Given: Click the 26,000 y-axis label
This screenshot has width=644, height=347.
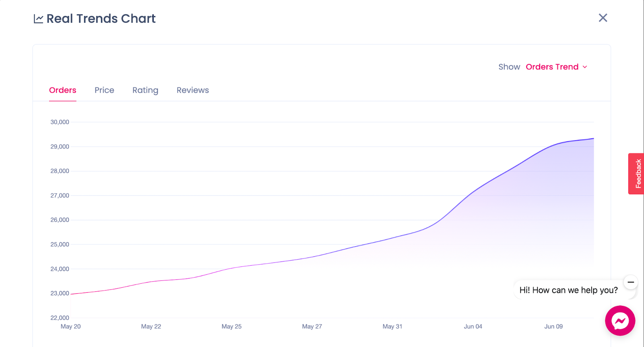Looking at the screenshot, I should (60, 220).
